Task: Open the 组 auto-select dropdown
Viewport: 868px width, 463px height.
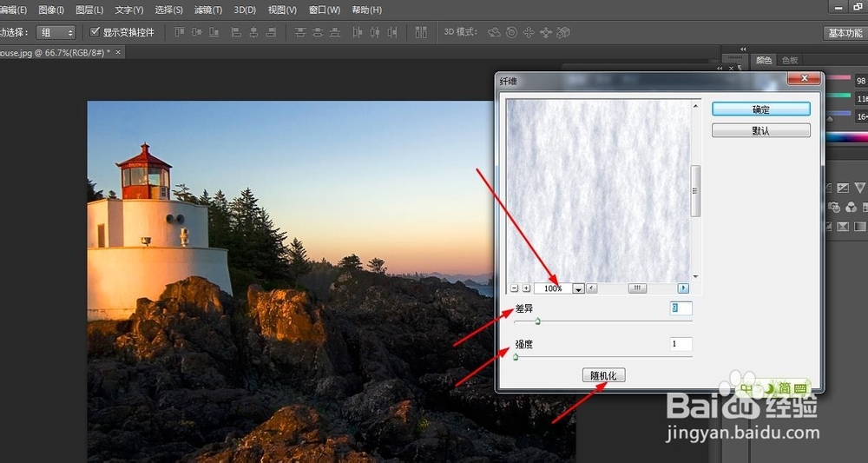Action: coord(56,33)
